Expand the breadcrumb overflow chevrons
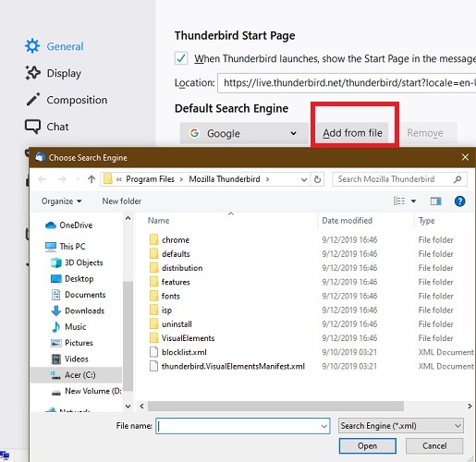 tap(119, 179)
